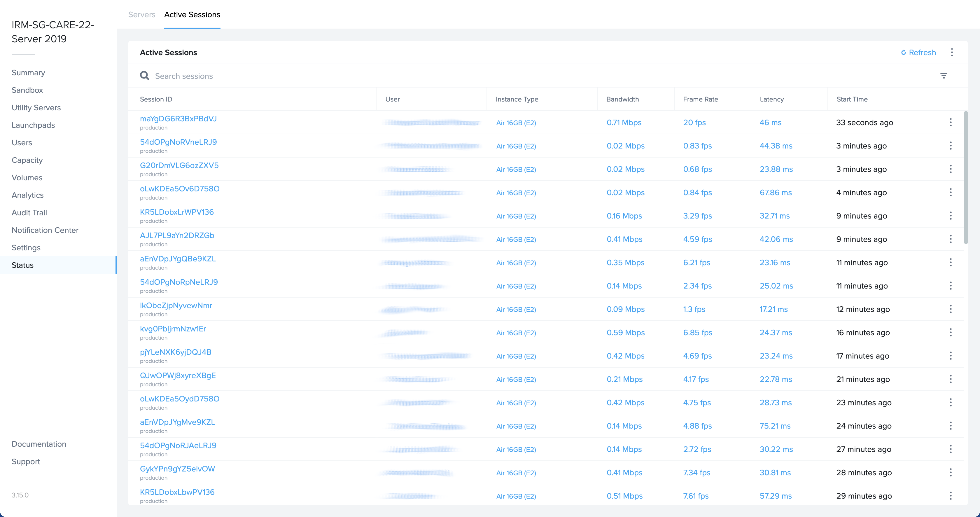Open row menu for session QJwOPWj8xyreXBgE
This screenshot has width=980, height=517.
(950, 379)
